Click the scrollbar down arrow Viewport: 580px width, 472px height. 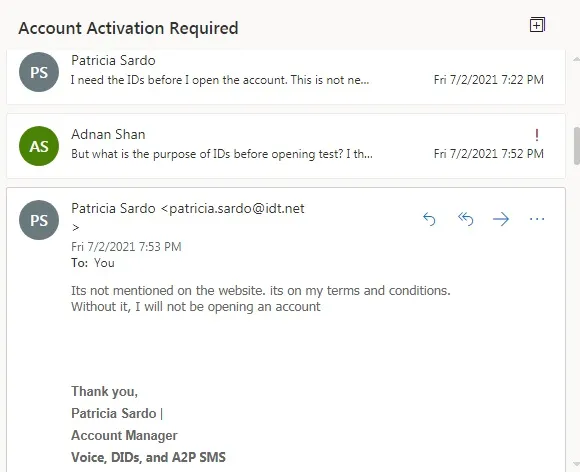pyautogui.click(x=576, y=463)
